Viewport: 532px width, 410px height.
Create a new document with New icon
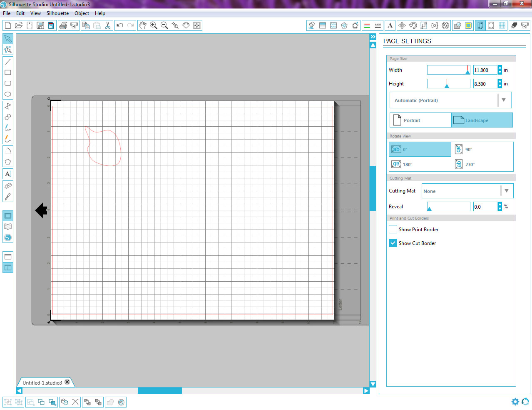(8, 25)
